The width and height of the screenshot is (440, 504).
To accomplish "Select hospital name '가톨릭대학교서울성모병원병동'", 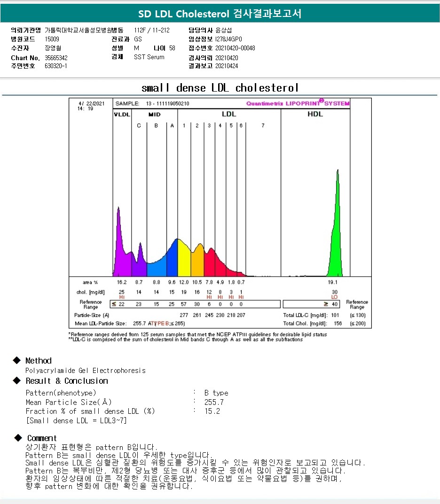I will pyautogui.click(x=84, y=30).
